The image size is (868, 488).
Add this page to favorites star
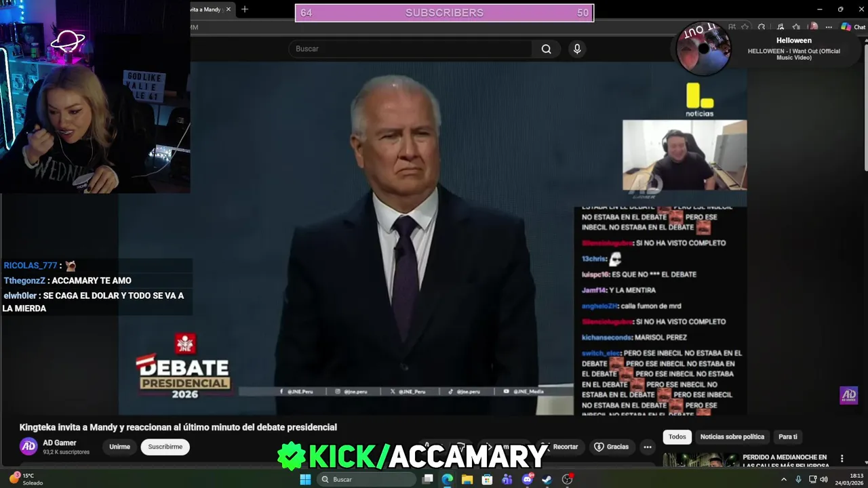coord(745,27)
